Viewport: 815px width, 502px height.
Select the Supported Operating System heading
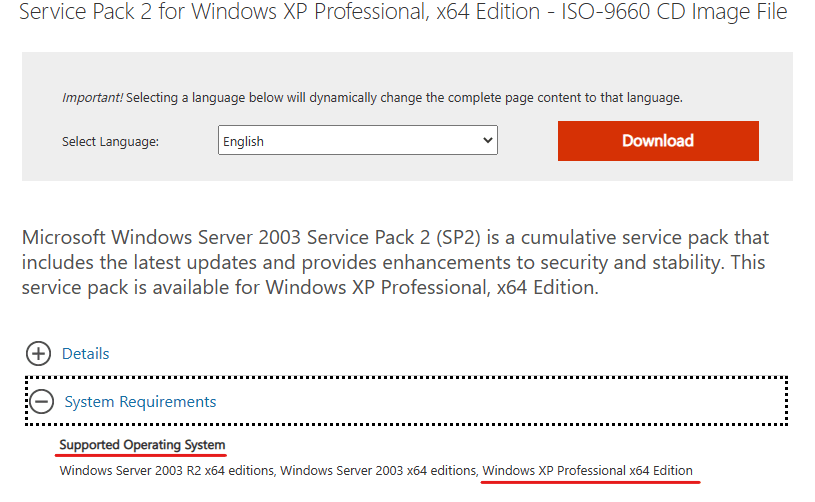point(142,445)
